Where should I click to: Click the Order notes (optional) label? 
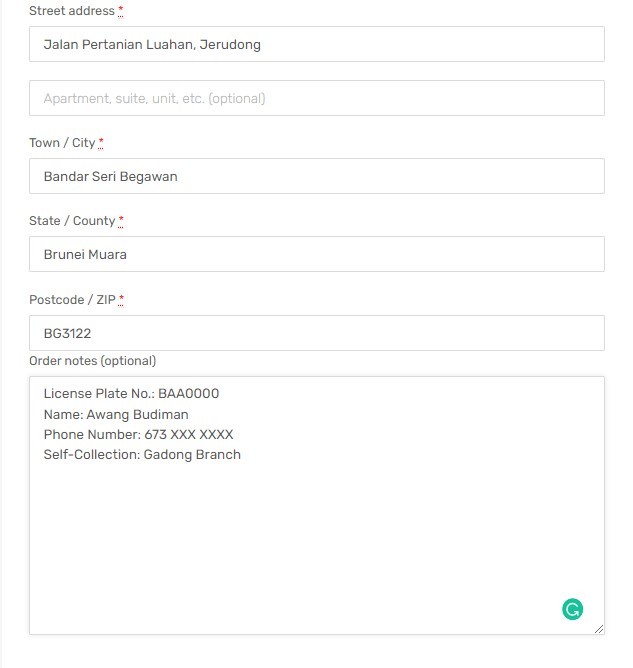pos(92,361)
